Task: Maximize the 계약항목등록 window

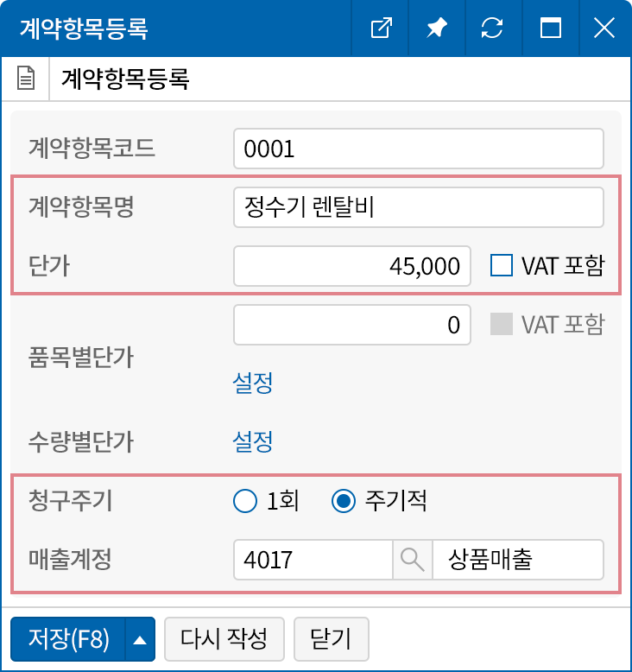Action: tap(549, 28)
